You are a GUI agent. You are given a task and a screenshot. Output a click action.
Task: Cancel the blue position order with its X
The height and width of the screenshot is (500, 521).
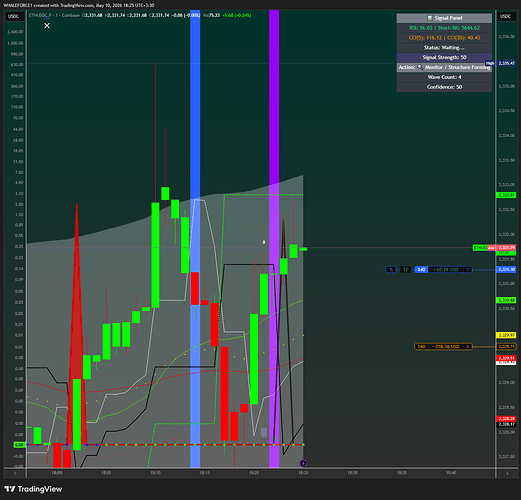pos(468,269)
